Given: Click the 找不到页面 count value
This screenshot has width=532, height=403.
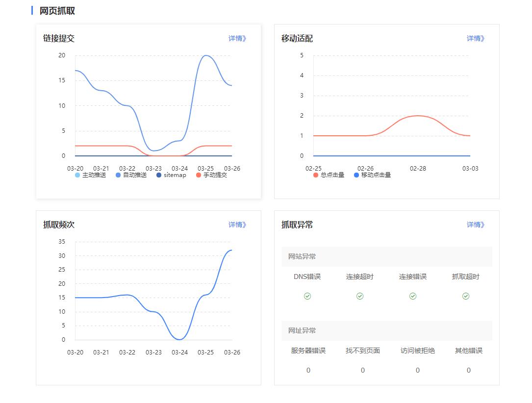Looking at the screenshot, I should pos(363,370).
